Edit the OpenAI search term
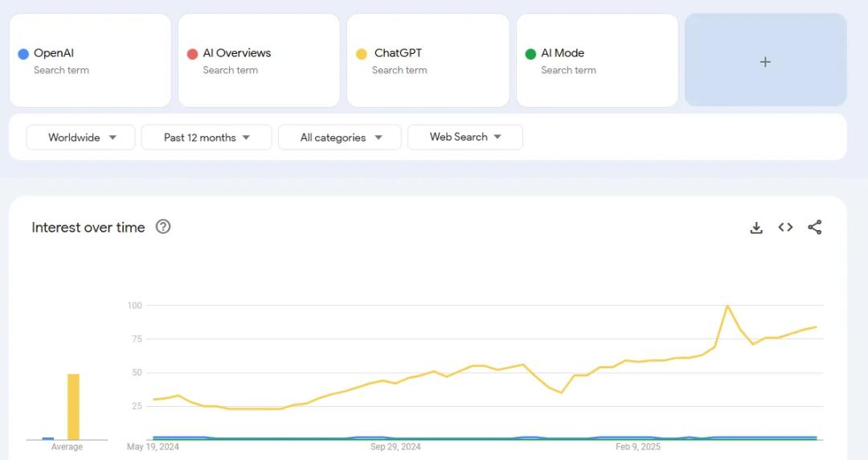This screenshot has width=868, height=460. 54,53
